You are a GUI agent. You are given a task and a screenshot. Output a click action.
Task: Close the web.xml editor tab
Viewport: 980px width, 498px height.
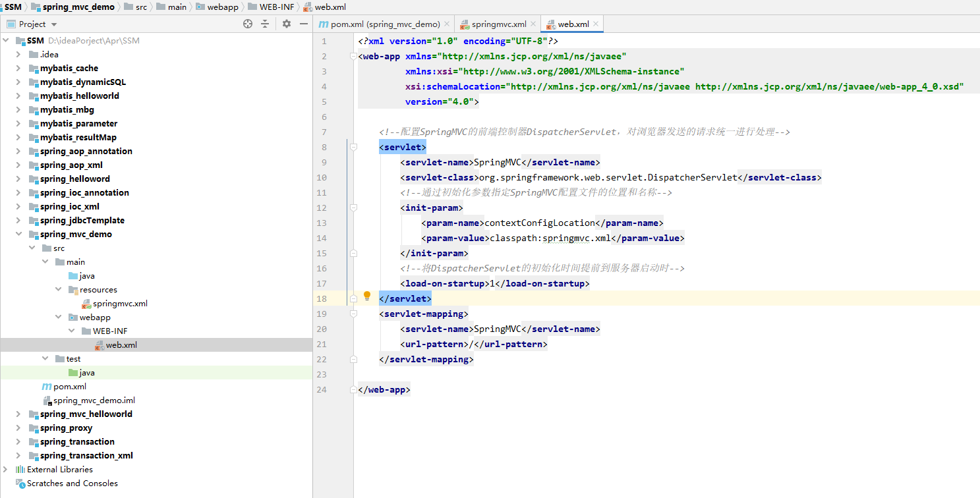pyautogui.click(x=596, y=24)
